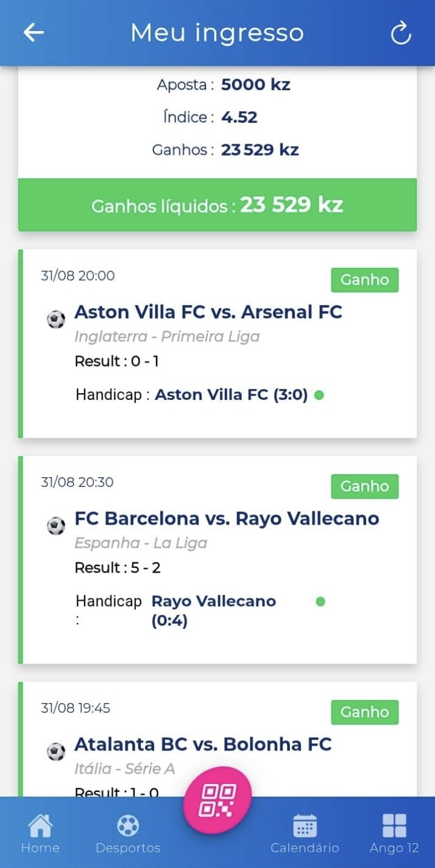Click soccer ball icon beside FC Barcelona match
This screenshot has height=868, width=435.
[x=56, y=526]
